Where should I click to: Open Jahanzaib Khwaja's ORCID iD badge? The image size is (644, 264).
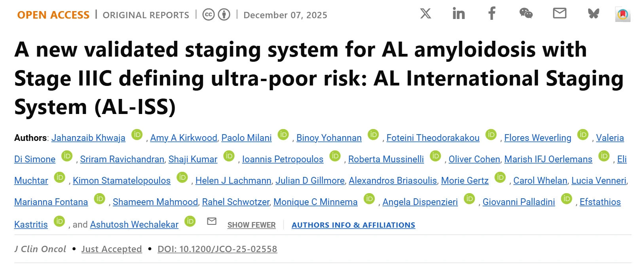(x=137, y=135)
